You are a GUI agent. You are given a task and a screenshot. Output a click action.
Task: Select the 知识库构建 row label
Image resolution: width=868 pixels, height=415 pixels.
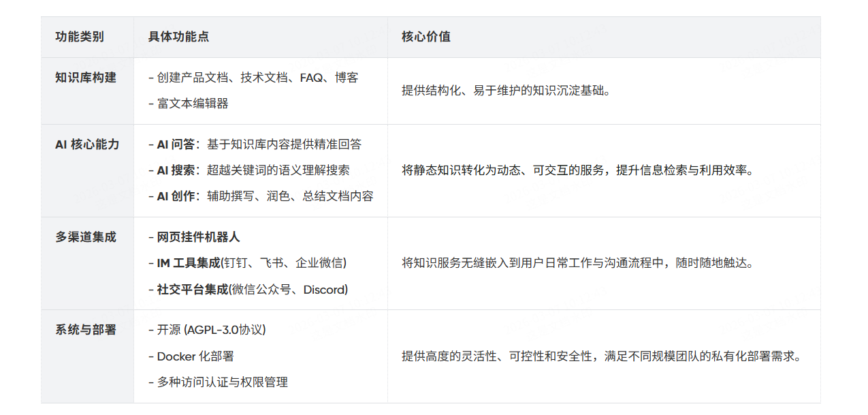pos(74,78)
